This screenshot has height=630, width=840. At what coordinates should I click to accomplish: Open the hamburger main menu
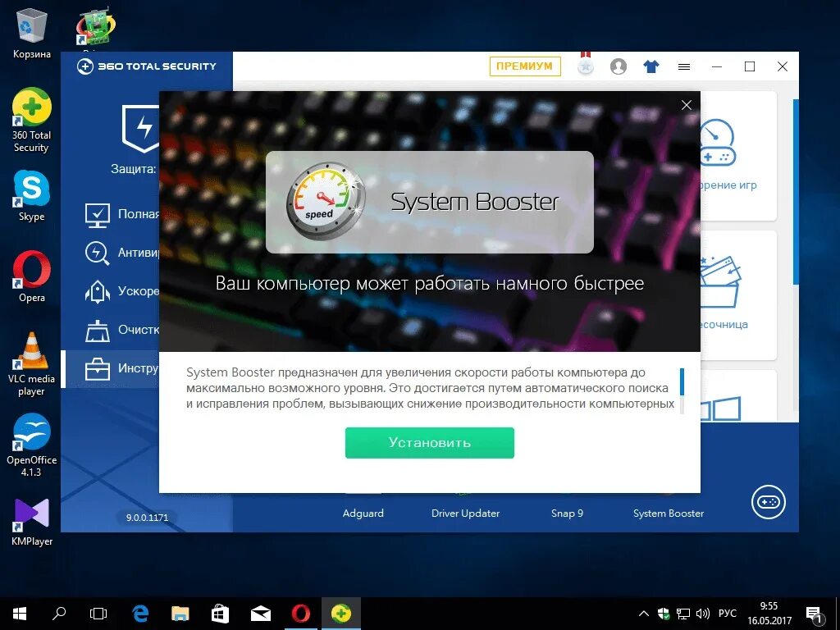coord(683,67)
